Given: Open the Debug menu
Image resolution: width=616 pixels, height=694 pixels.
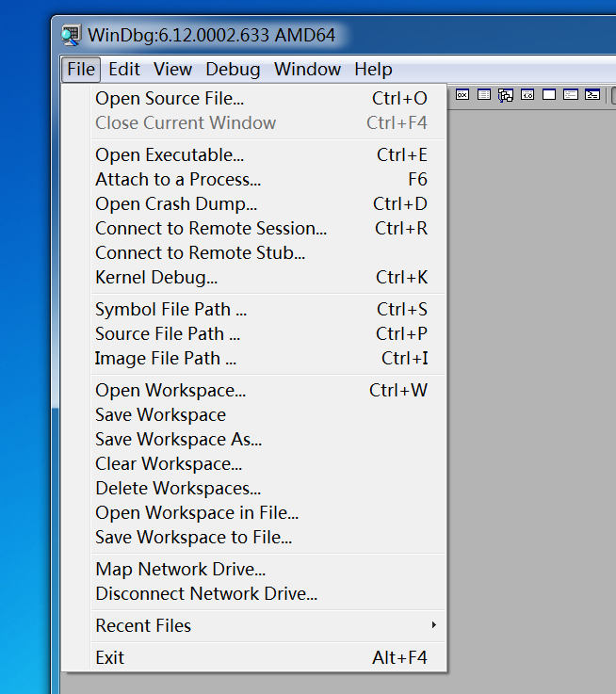Looking at the screenshot, I should pyautogui.click(x=233, y=70).
